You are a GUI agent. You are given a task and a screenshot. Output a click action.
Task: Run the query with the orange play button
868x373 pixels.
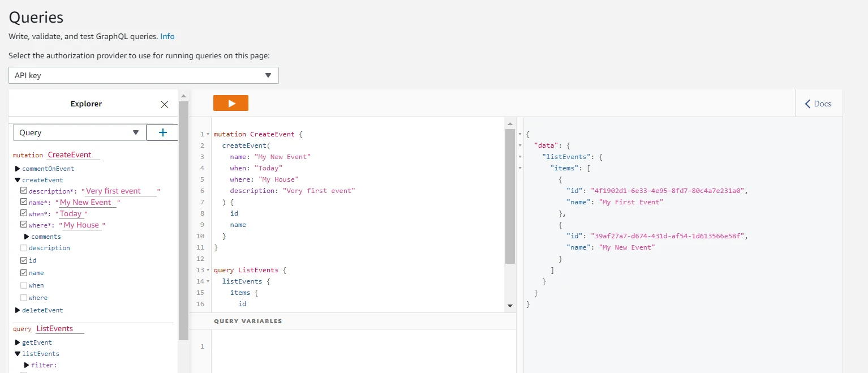(230, 103)
